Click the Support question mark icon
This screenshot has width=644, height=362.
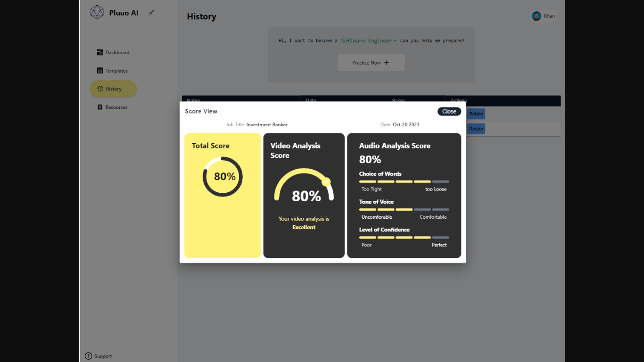[88, 356]
